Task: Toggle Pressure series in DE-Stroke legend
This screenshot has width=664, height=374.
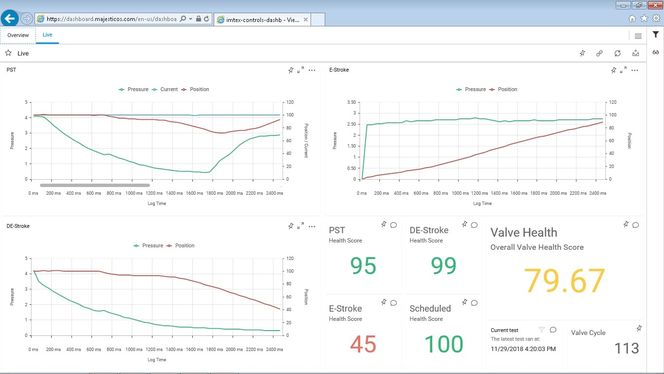Action: pos(148,246)
